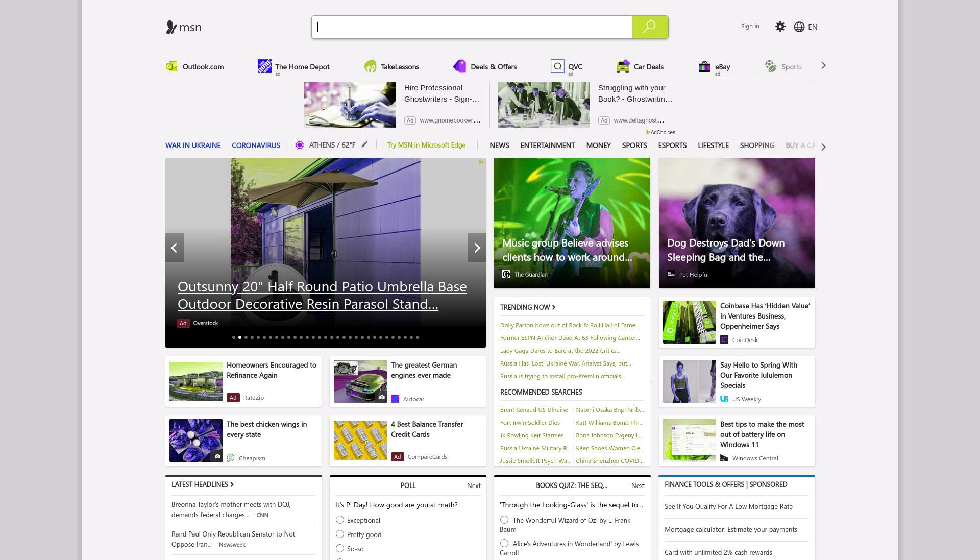Click the globe language icon

(x=799, y=27)
